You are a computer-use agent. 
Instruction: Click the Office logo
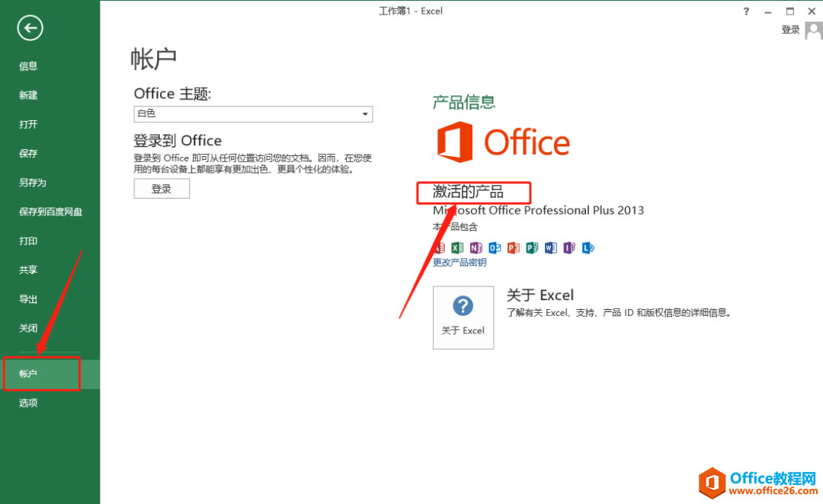coord(504,142)
